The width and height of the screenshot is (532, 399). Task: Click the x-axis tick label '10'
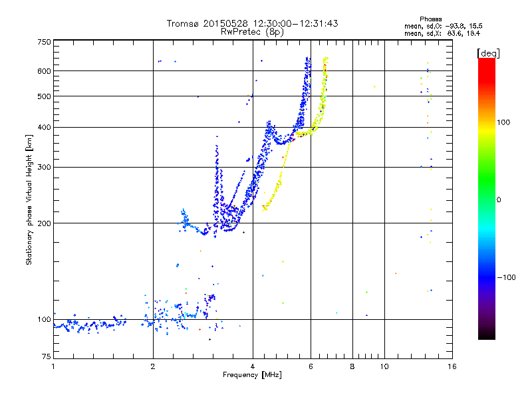pos(384,366)
